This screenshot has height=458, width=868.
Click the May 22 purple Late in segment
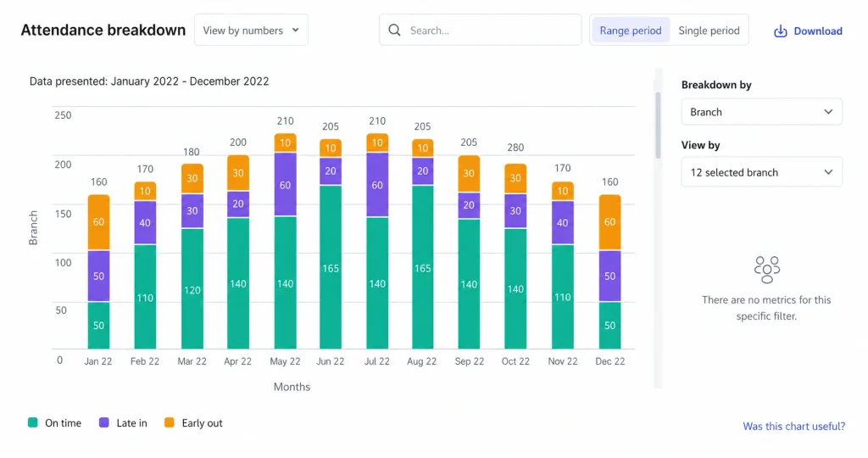pyautogui.click(x=285, y=184)
